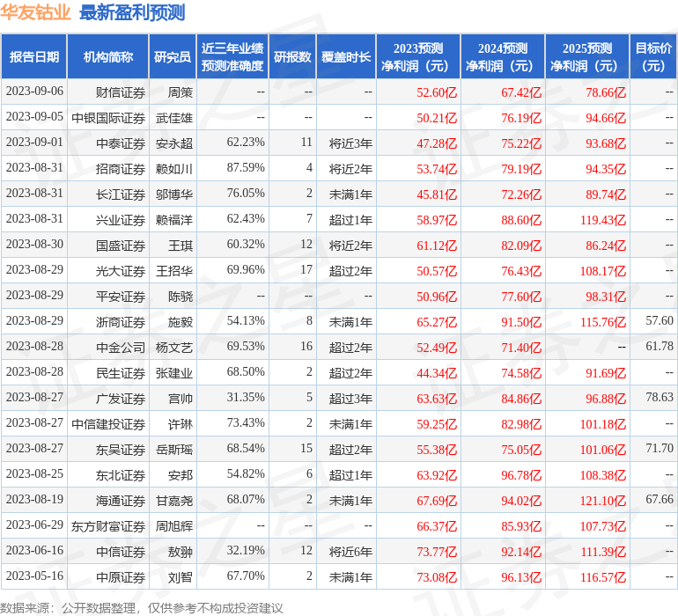The width and height of the screenshot is (678, 616).
Task: Select the 2024预测净利润 column header
Action: pyautogui.click(x=503, y=56)
